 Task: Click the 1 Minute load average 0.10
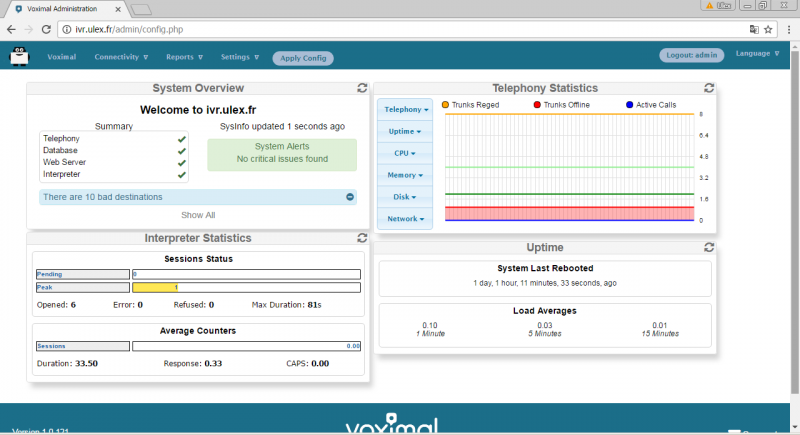430,325
